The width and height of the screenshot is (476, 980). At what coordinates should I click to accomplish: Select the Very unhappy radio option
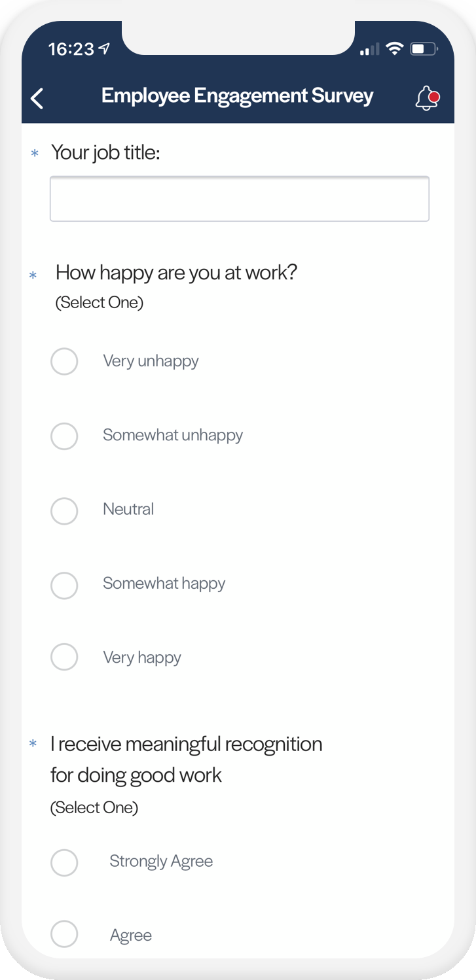tap(64, 361)
